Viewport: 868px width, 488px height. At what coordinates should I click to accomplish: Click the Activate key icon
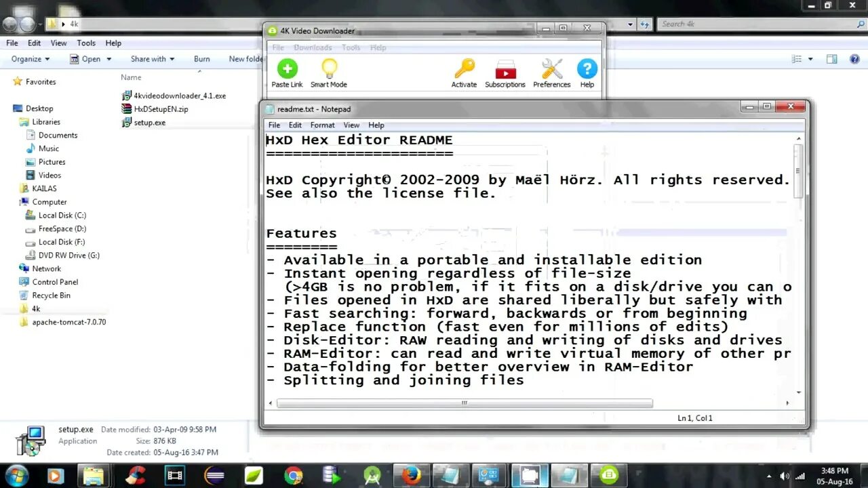[x=465, y=69]
